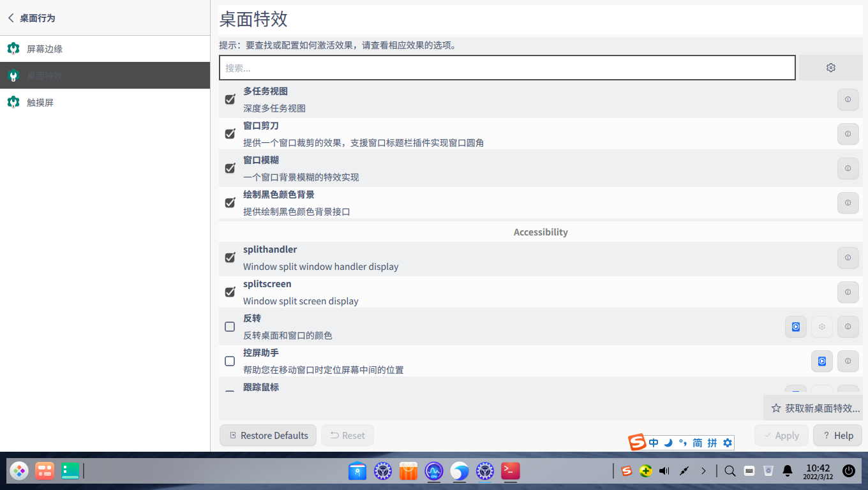
Task: Open the search filter gear options
Action: tap(830, 67)
